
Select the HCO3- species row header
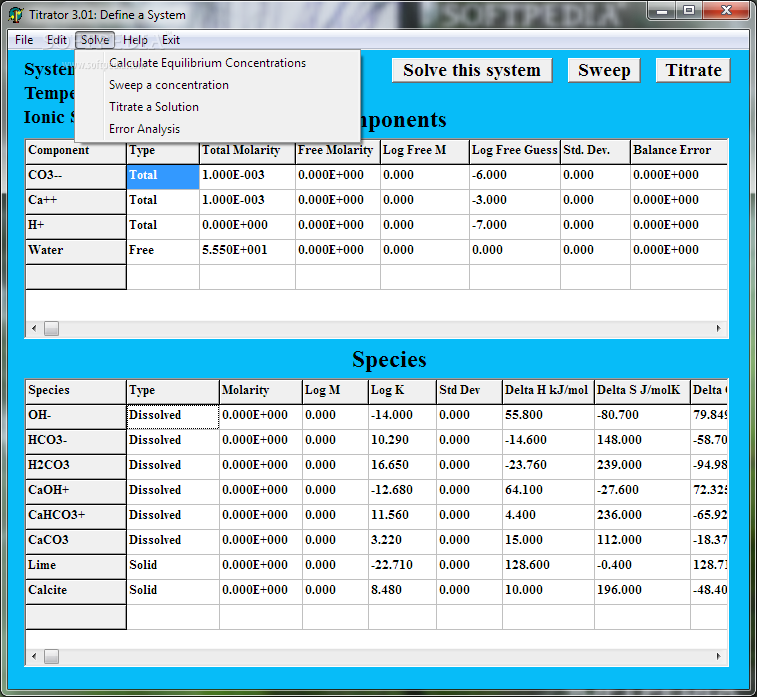(76, 442)
